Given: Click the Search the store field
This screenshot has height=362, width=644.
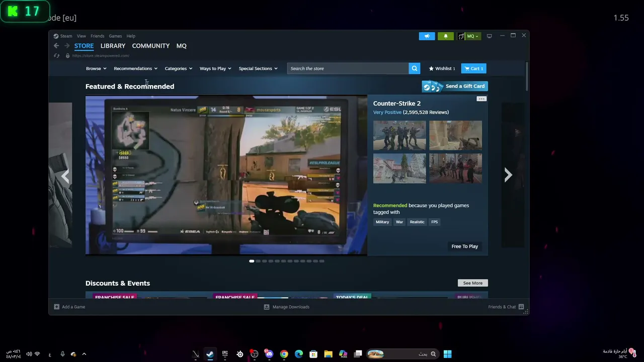Looking at the screenshot, I should [348, 68].
